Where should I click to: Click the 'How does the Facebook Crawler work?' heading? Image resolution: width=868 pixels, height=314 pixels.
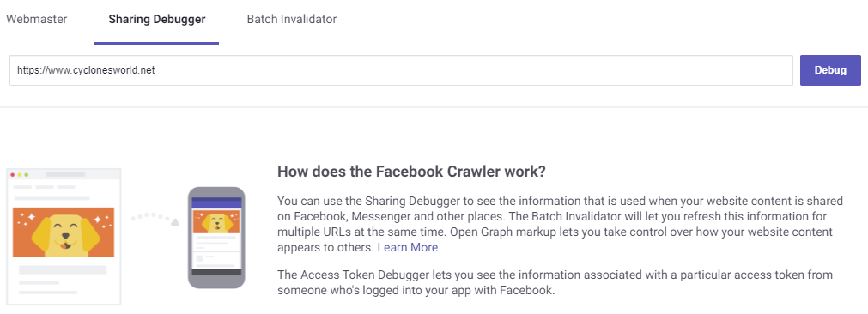click(411, 172)
